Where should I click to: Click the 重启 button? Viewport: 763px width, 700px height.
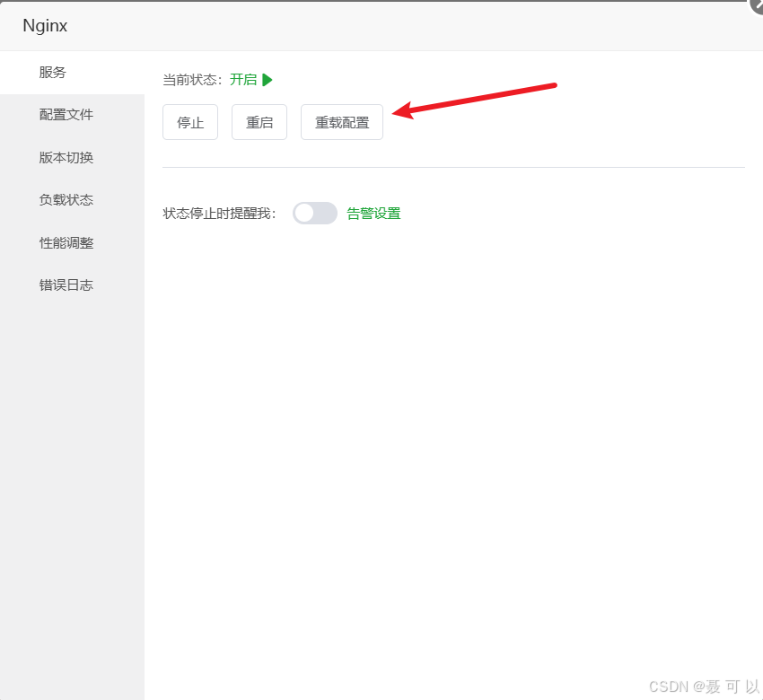[259, 122]
